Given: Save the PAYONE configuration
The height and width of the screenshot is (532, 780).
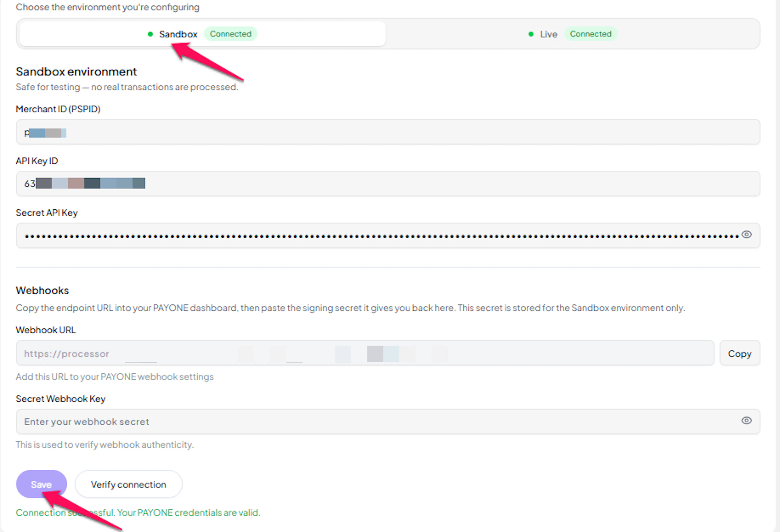Looking at the screenshot, I should tap(42, 484).
